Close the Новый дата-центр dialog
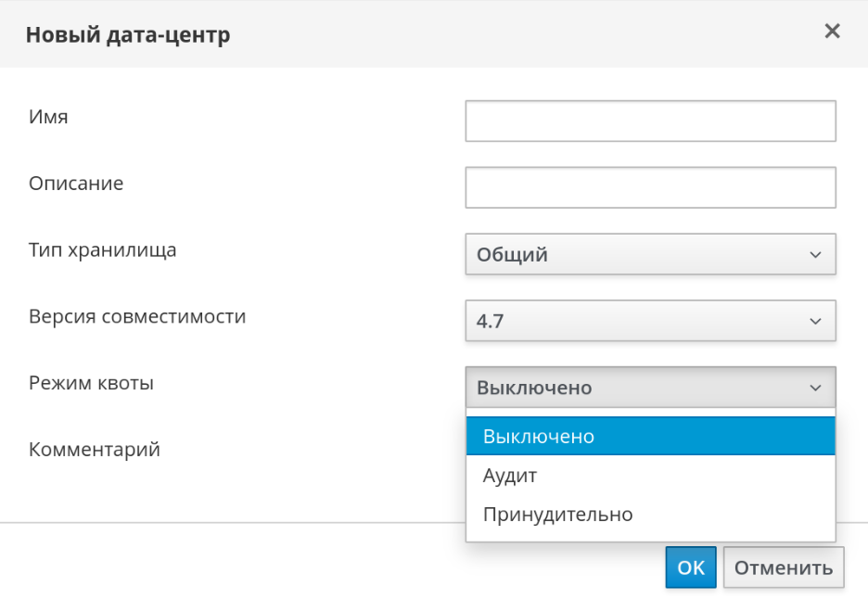Viewport: 868px width, 612px height. click(832, 32)
